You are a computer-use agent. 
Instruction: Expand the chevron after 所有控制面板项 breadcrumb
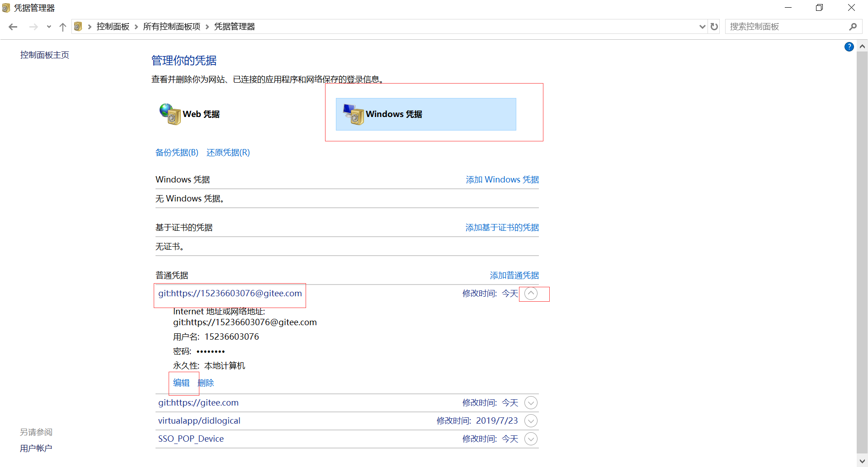[207, 27]
